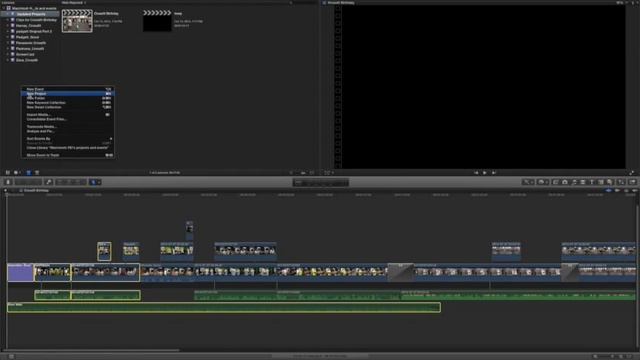
Task: Open the Sort Events By submenu
Action: 68,139
